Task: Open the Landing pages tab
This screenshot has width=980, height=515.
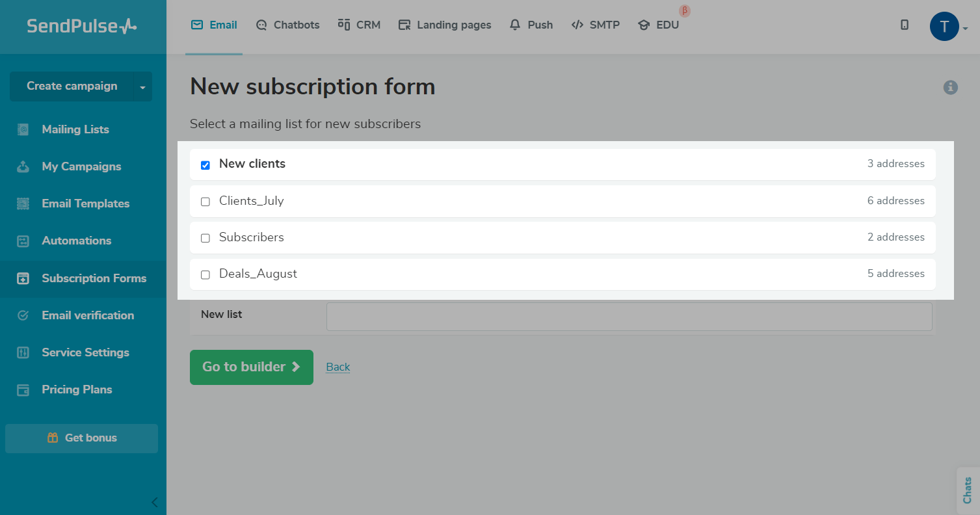Action: pyautogui.click(x=445, y=25)
